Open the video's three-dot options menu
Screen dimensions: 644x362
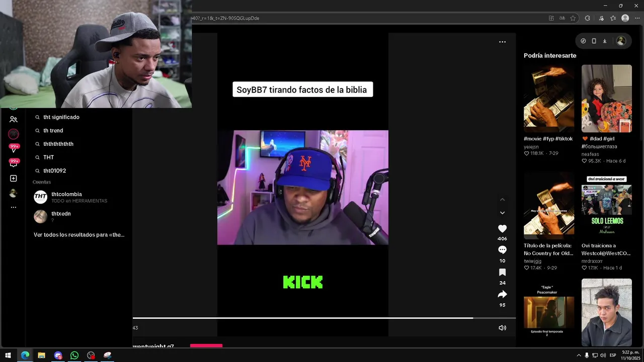[502, 42]
